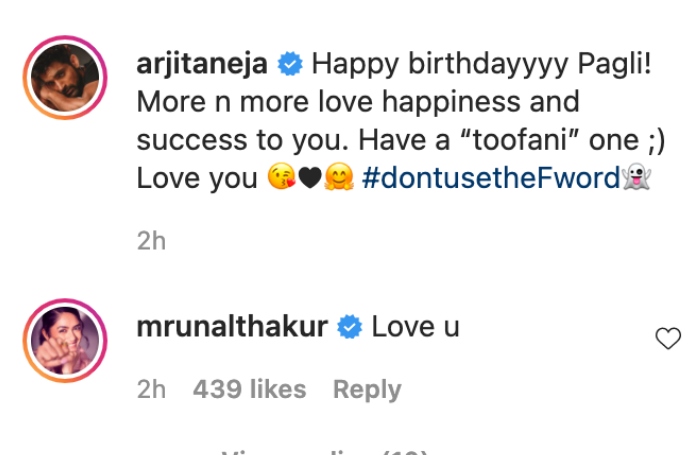Visit the mrunalthakur username link
This screenshot has height=455, width=700.
233,327
